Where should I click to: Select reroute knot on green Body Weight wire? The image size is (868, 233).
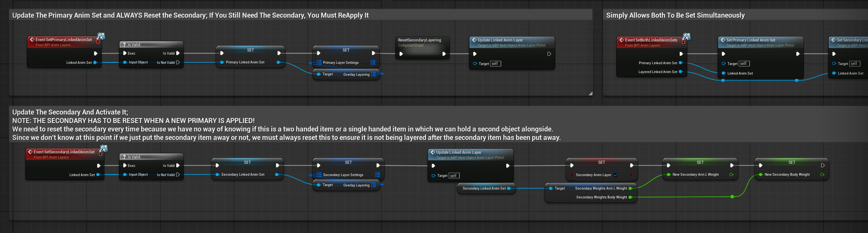(732, 197)
